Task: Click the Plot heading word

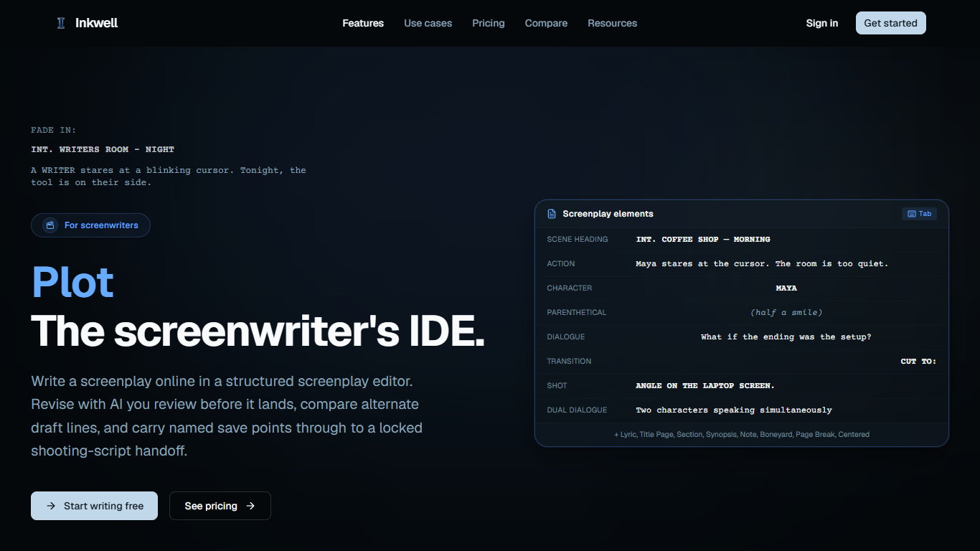Action: tap(72, 283)
